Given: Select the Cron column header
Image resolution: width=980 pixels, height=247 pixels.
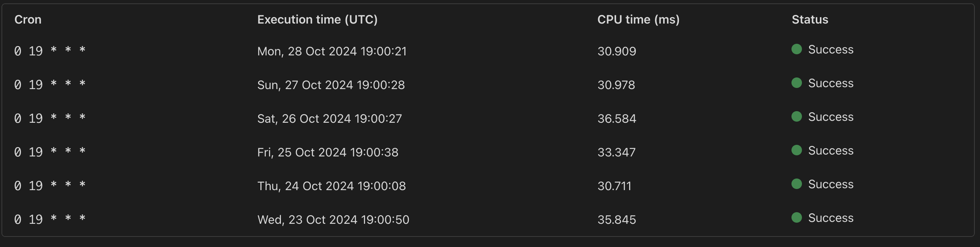Looking at the screenshot, I should [x=28, y=19].
